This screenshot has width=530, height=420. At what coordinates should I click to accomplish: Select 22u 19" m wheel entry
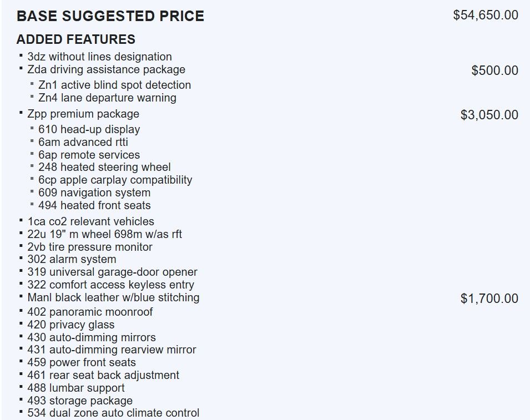[x=104, y=234]
